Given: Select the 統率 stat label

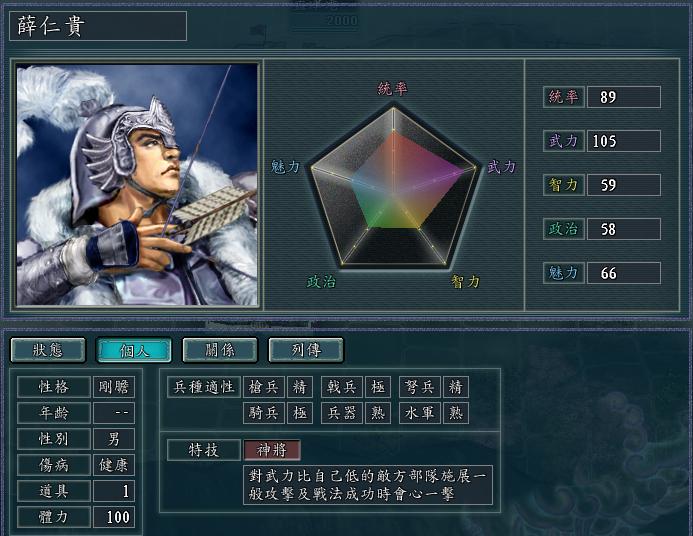Looking at the screenshot, I should coord(564,97).
